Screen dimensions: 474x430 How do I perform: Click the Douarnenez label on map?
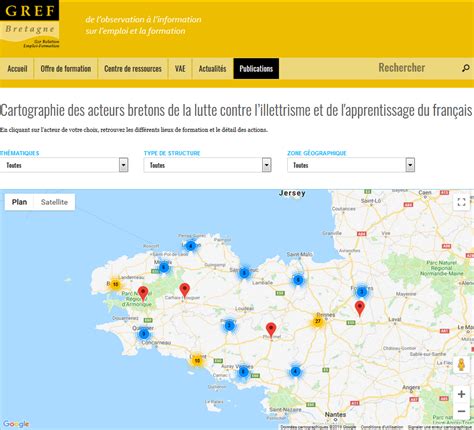tap(125, 318)
